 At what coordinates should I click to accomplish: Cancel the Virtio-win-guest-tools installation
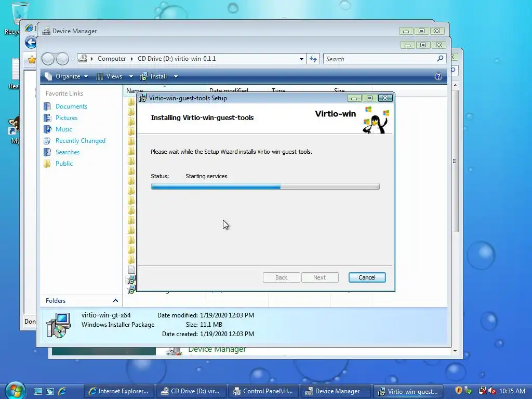pos(367,277)
